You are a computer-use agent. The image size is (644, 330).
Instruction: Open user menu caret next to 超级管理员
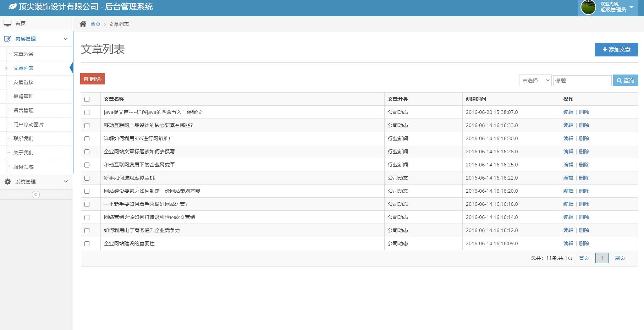(x=631, y=7)
